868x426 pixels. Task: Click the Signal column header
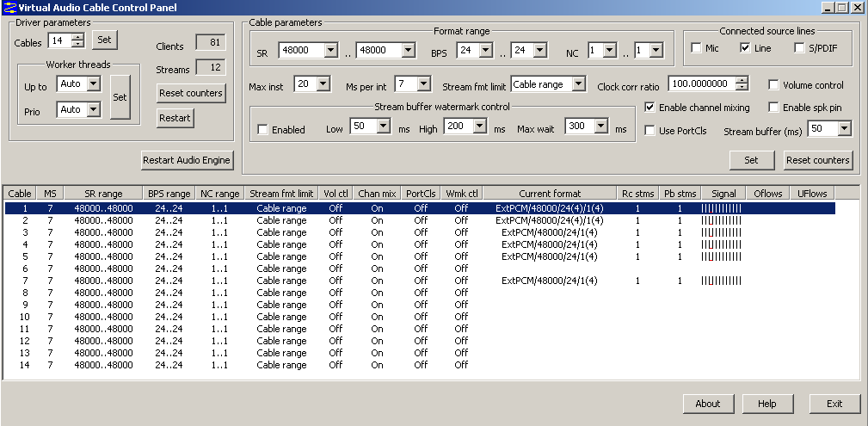(x=723, y=194)
